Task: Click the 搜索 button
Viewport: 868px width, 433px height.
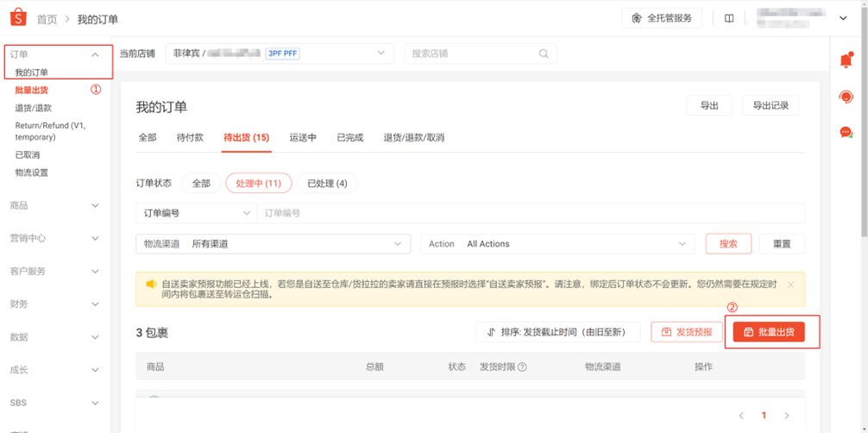Action: click(x=728, y=244)
